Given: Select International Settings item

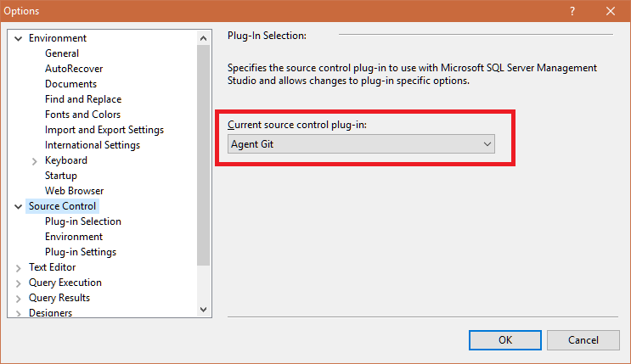Looking at the screenshot, I should (x=93, y=145).
